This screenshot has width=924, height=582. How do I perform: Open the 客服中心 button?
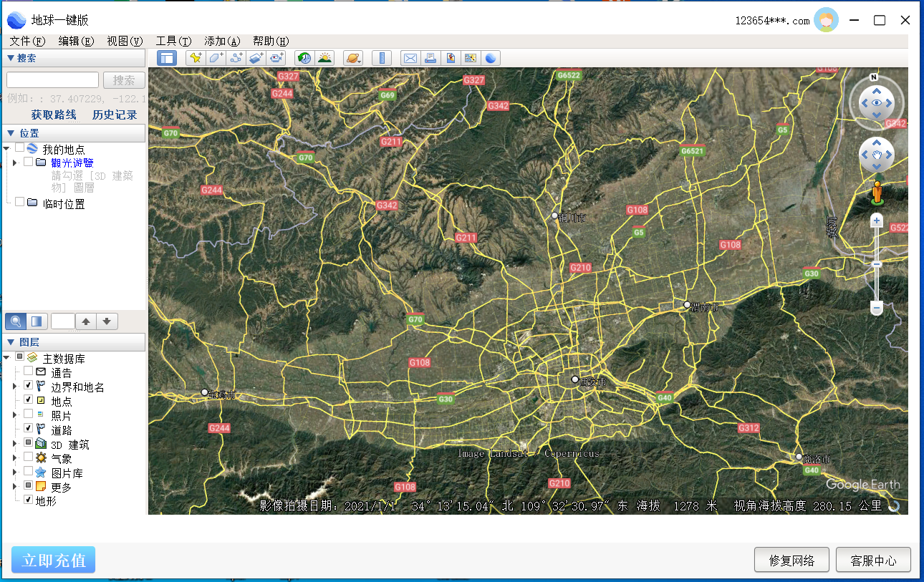[874, 561]
